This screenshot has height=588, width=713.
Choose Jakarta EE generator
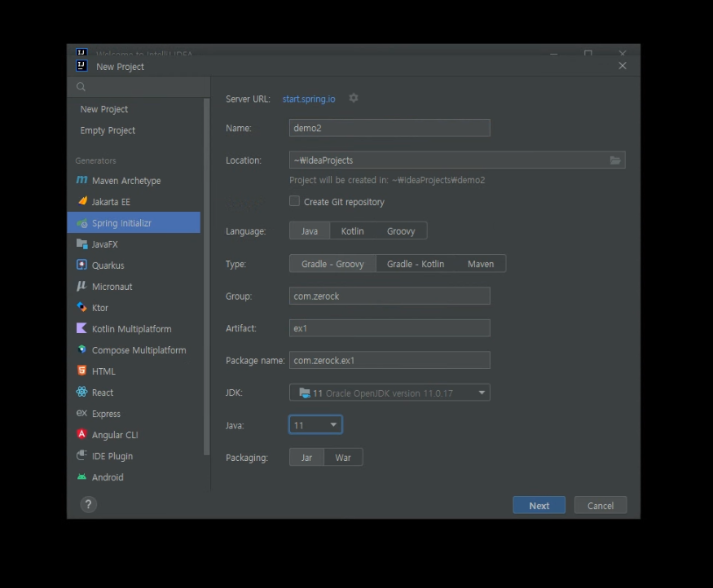pyautogui.click(x=134, y=201)
